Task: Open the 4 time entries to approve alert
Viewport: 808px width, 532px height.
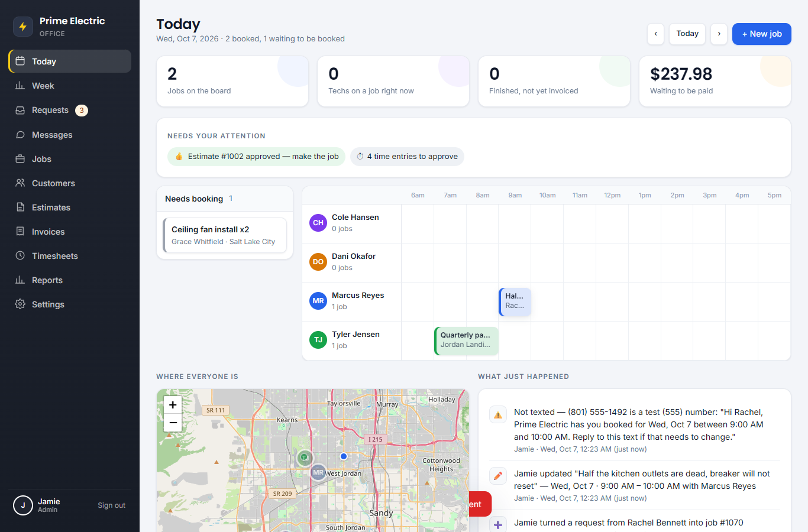Action: [x=407, y=157]
